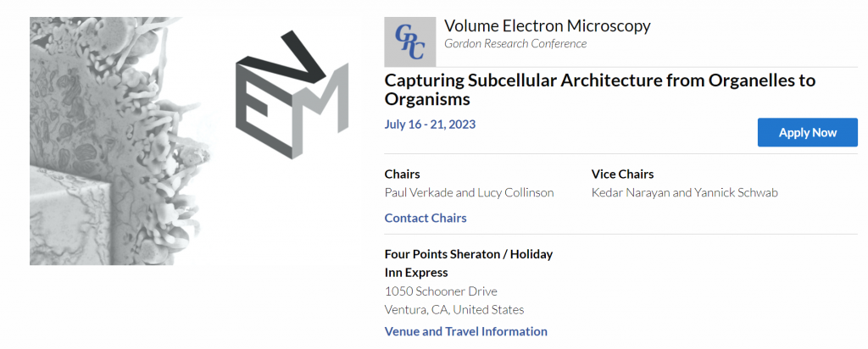
Task: Open the Contact Chairs link
Action: click(x=426, y=218)
